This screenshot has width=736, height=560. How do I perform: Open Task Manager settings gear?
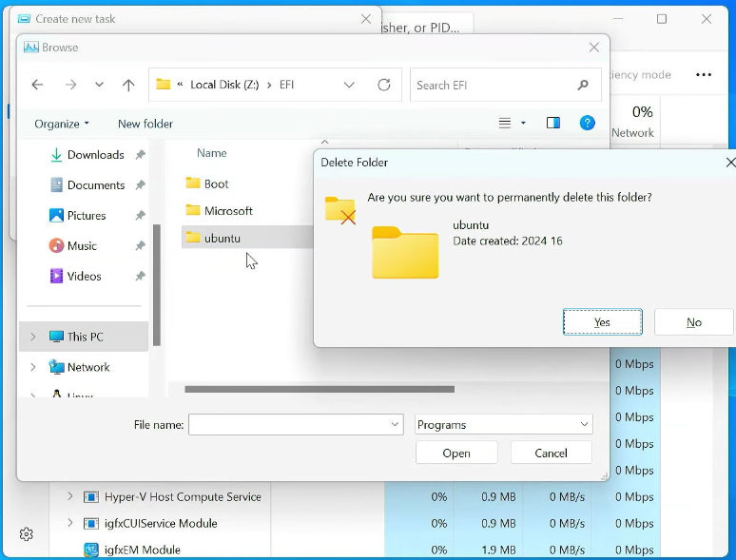27,533
